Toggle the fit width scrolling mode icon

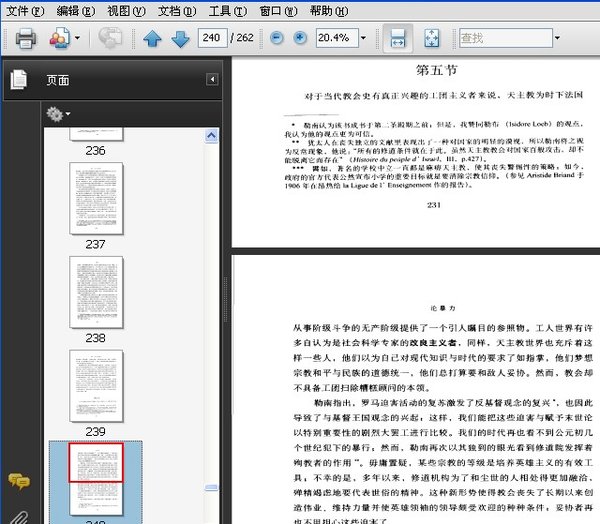point(398,38)
